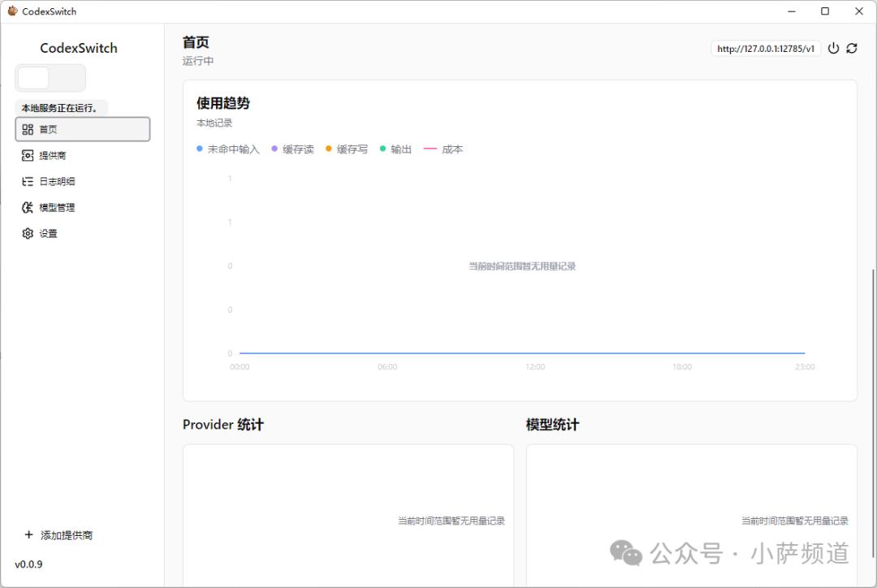Maximize the CodexSwitch window

pos(825,11)
